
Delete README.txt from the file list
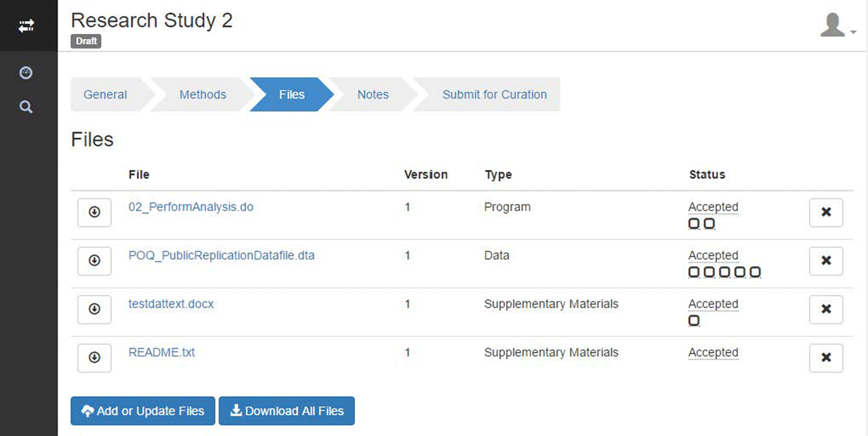coord(826,357)
